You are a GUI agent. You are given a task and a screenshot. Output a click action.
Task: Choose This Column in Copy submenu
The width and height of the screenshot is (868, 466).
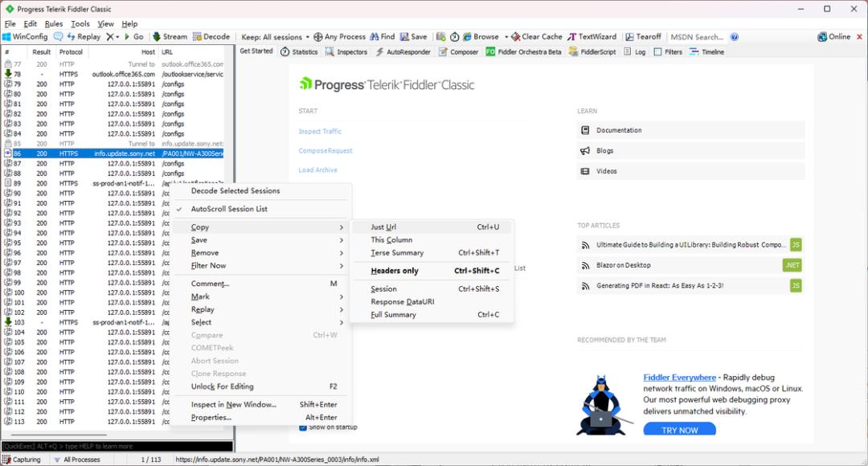click(432, 239)
